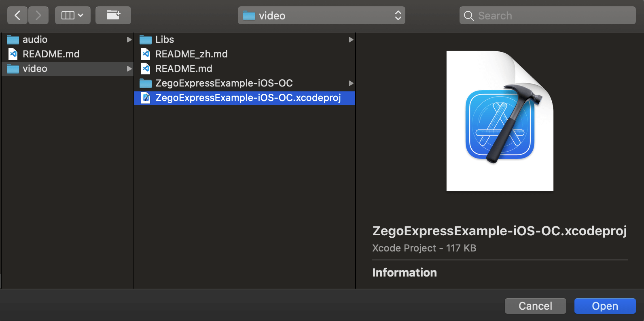Select the README_zh.md file

pyautogui.click(x=191, y=54)
